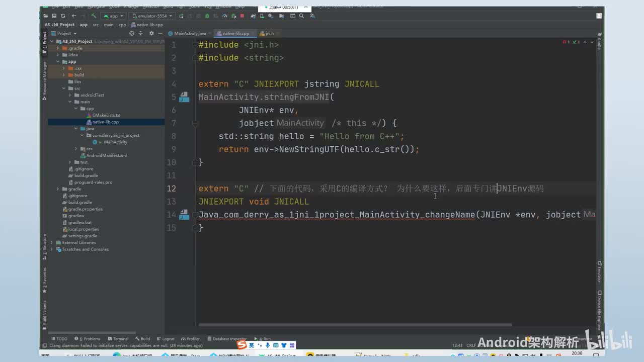The image size is (644, 362).
Task: Open the TODO tool window
Action: [x=59, y=339]
